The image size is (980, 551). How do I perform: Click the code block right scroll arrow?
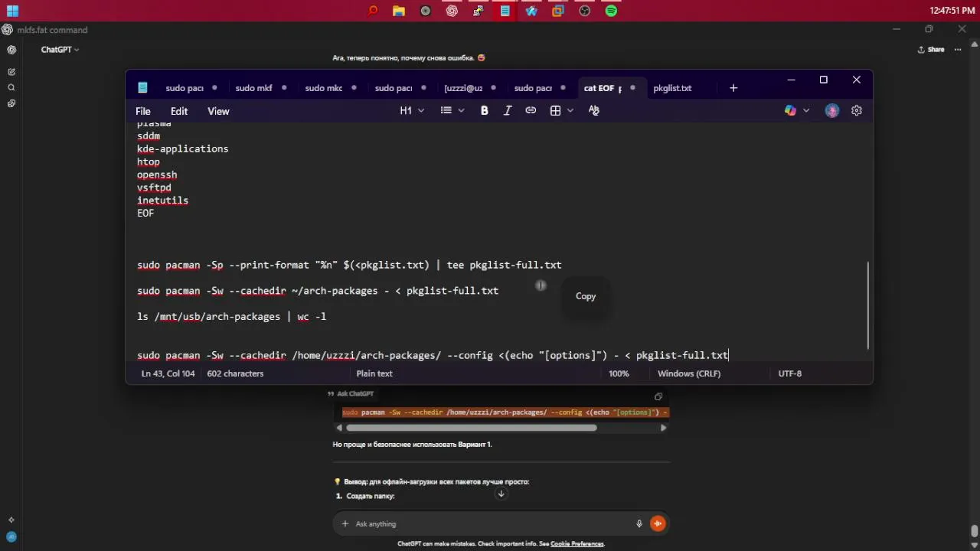663,428
